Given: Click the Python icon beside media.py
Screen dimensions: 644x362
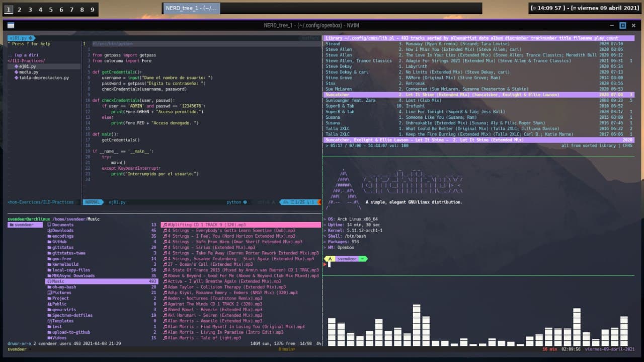Looking at the screenshot, I should click(x=16, y=72).
